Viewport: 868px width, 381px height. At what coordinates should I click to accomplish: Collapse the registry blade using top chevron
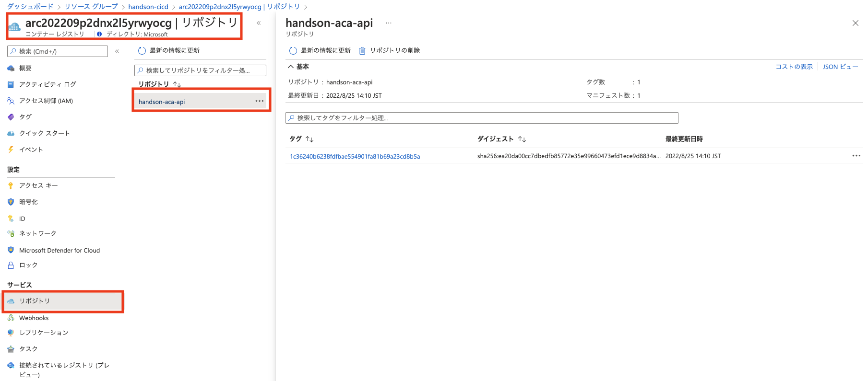tap(259, 23)
